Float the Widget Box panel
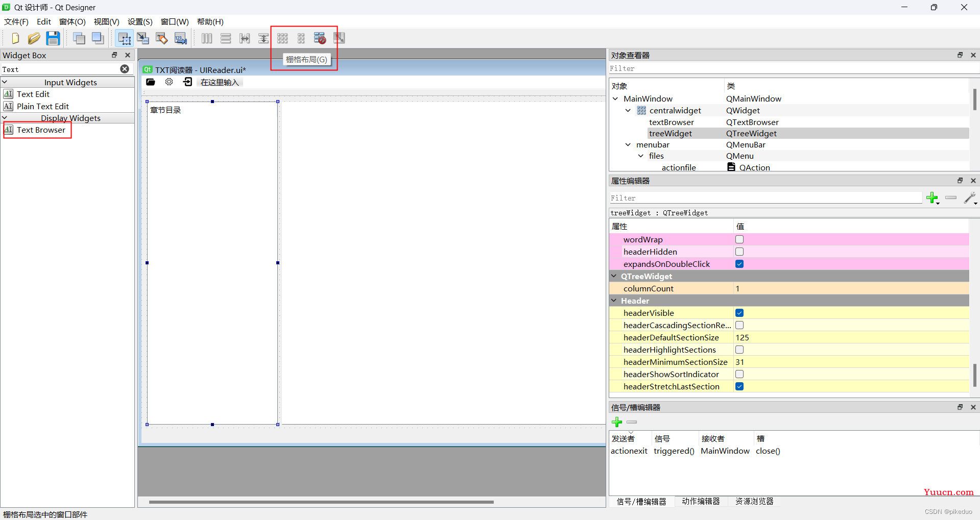 tap(114, 55)
